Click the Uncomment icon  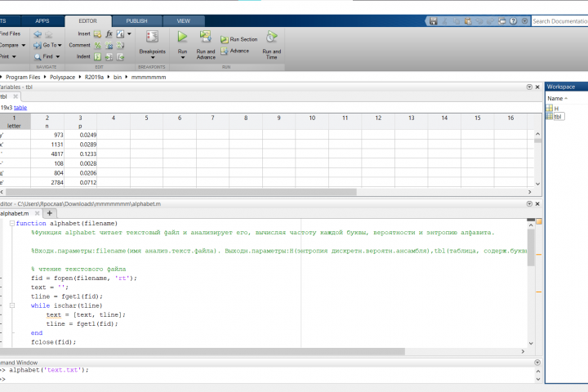tap(109, 46)
